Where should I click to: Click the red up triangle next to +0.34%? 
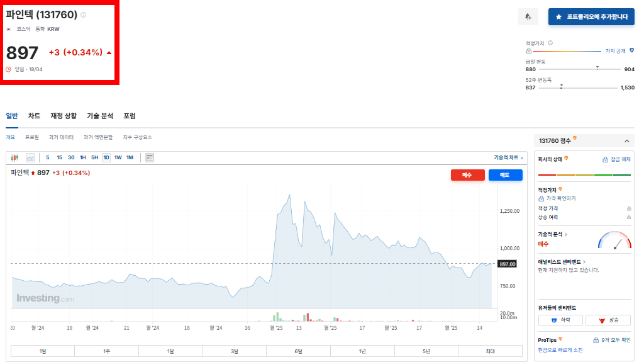[x=109, y=53]
